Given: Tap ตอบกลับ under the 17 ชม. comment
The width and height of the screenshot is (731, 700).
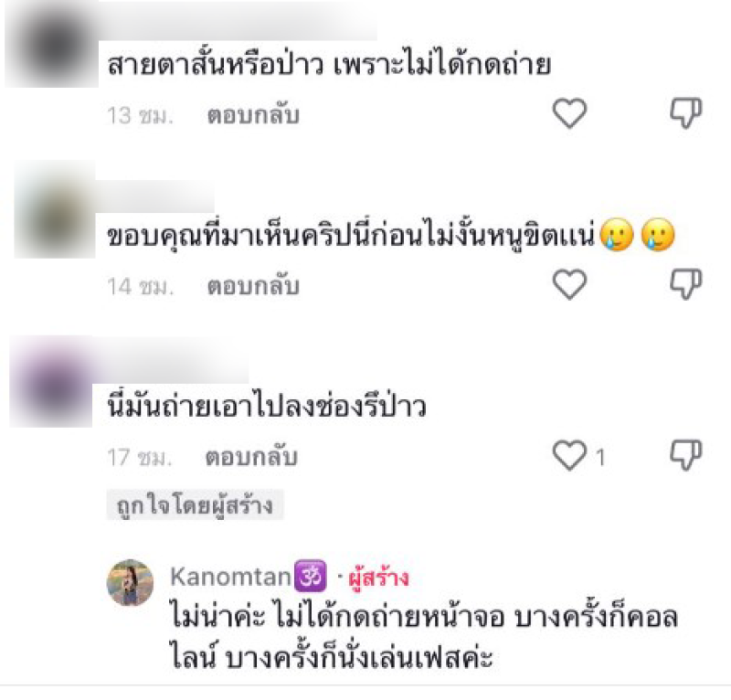Looking at the screenshot, I should [251, 458].
